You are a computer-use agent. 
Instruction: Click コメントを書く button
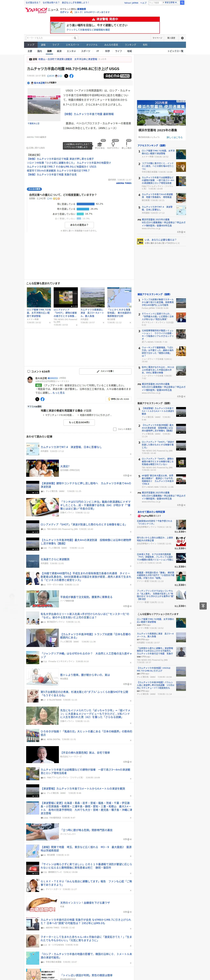tap(105, 371)
